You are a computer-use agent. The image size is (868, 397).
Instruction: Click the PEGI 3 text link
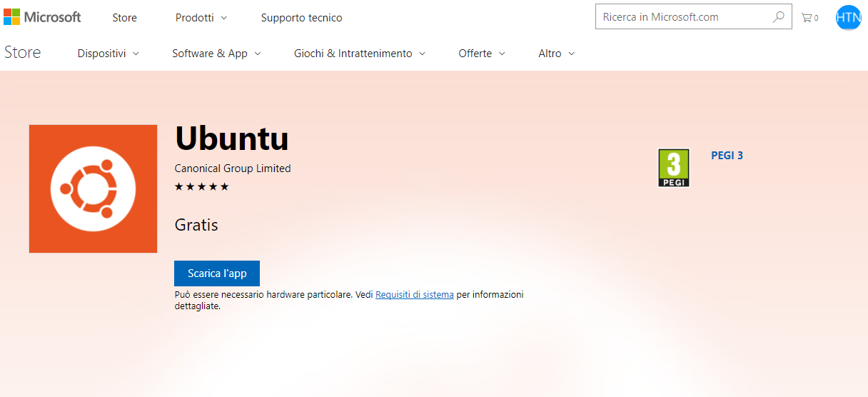click(727, 155)
